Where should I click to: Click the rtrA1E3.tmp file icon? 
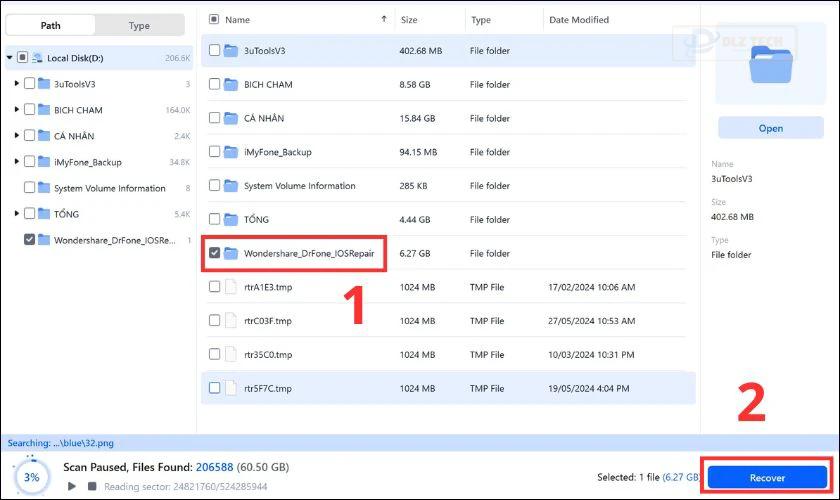point(230,287)
